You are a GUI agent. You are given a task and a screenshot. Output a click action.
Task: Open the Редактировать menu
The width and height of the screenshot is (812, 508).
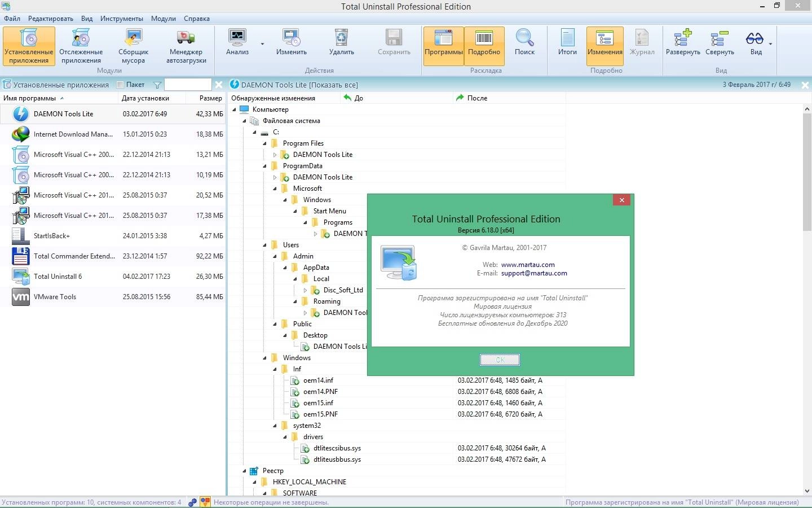51,19
